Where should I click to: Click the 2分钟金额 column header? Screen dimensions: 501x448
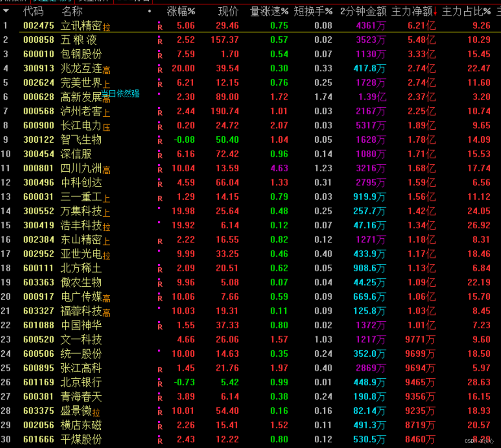(x=363, y=12)
